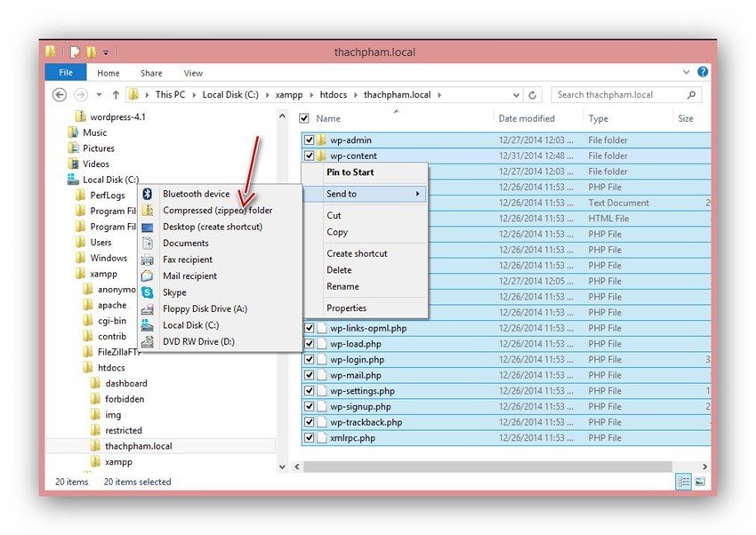Uncheck the wp-admin folder checkbox
This screenshot has width=756, height=535.
click(310, 140)
